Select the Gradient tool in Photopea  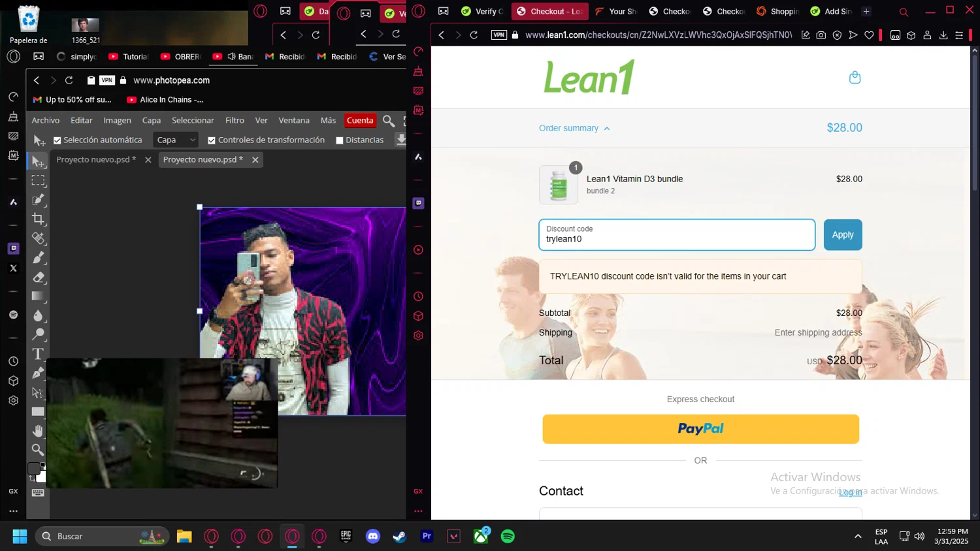39,296
